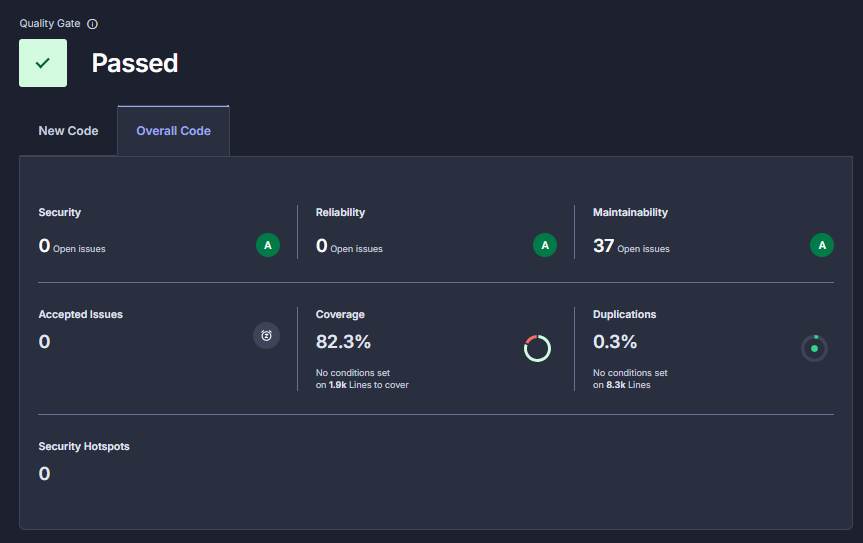The width and height of the screenshot is (863, 543).
Task: Open the 0 Security open issues link
Action: pyautogui.click(x=44, y=246)
